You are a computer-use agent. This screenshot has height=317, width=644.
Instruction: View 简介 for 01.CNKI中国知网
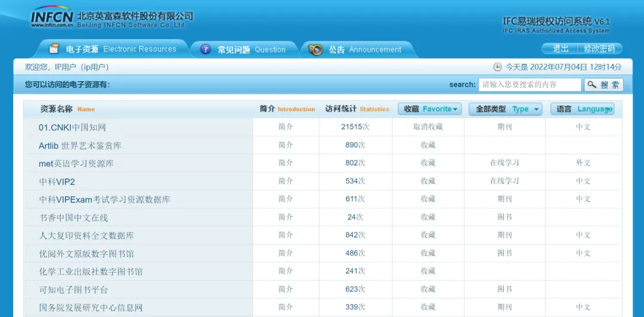tap(286, 127)
